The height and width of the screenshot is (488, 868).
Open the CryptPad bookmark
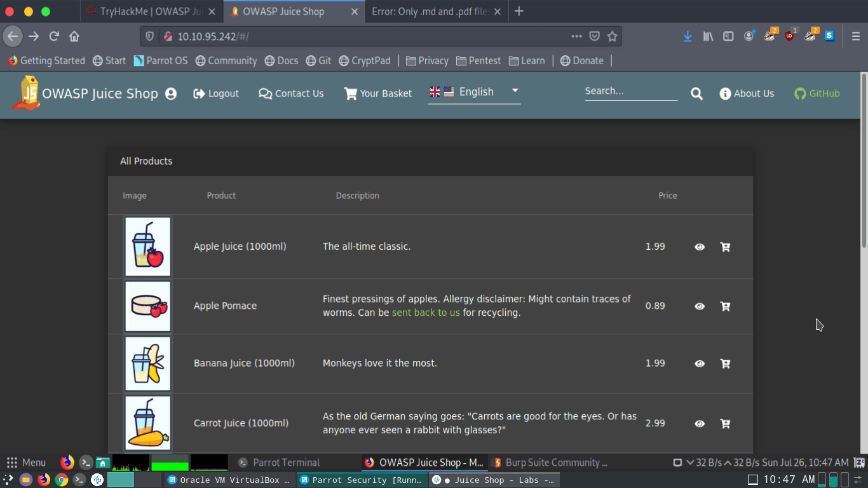(x=365, y=60)
